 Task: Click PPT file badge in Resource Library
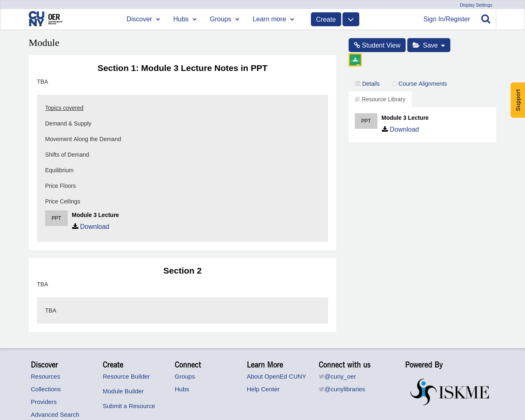366,121
